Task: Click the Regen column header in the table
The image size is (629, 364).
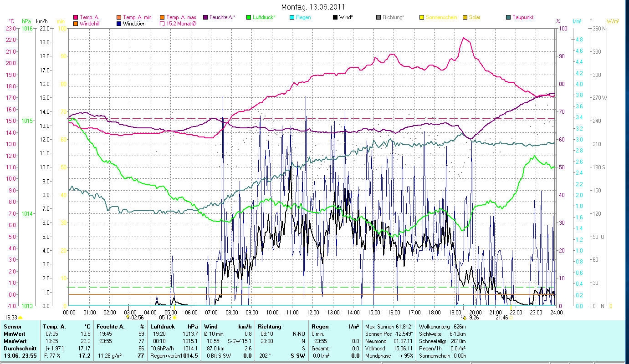Action: pyautogui.click(x=320, y=327)
